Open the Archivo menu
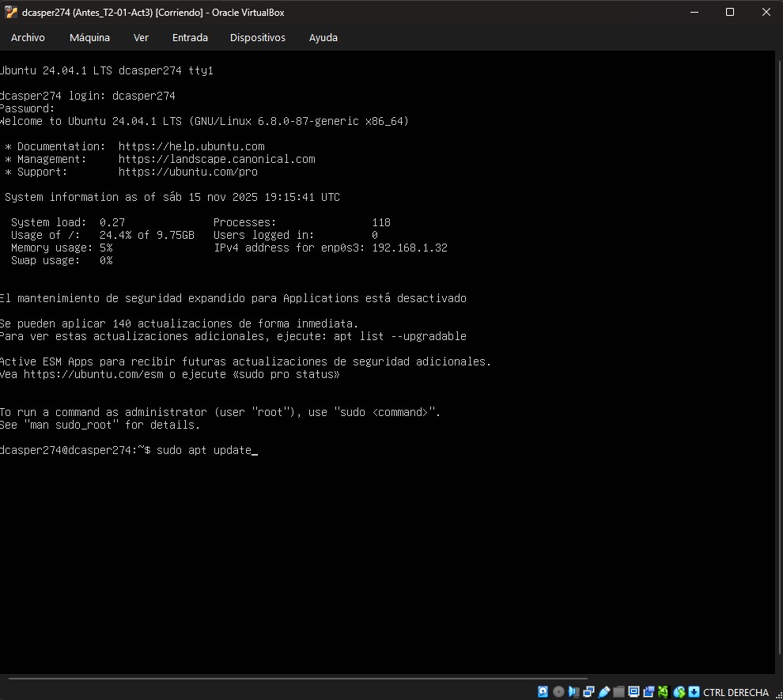Viewport: 783px width, 700px height. click(x=28, y=37)
